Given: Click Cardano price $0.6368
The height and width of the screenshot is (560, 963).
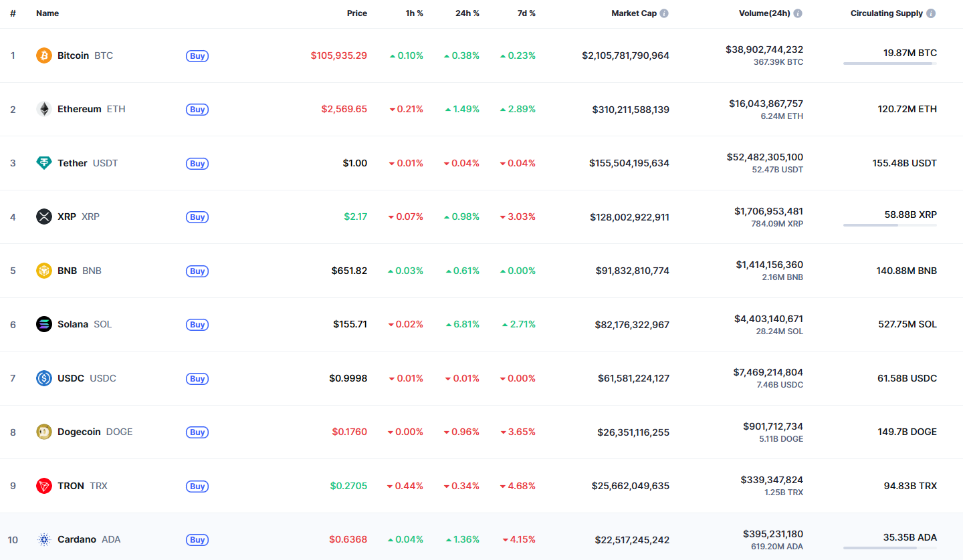Looking at the screenshot, I should point(348,539).
